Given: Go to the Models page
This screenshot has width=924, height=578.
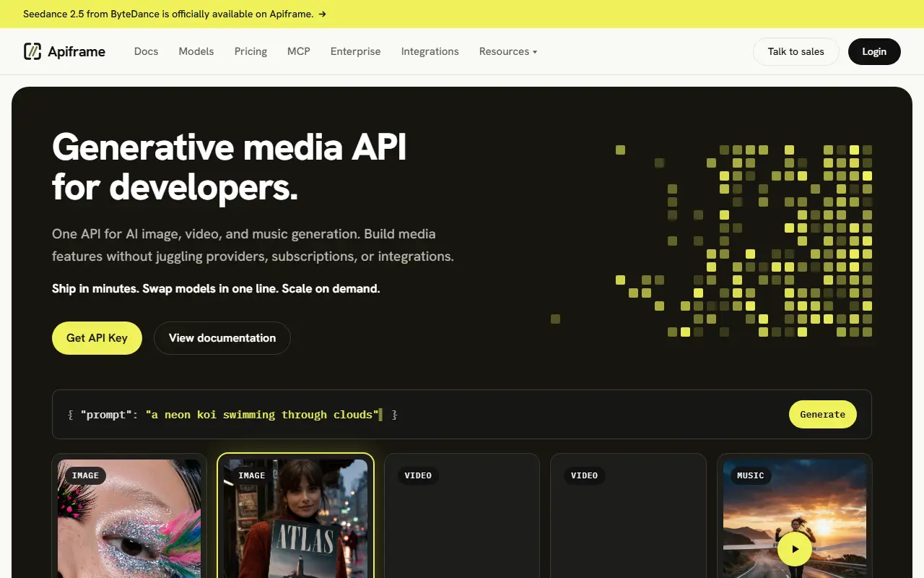Looking at the screenshot, I should (196, 51).
